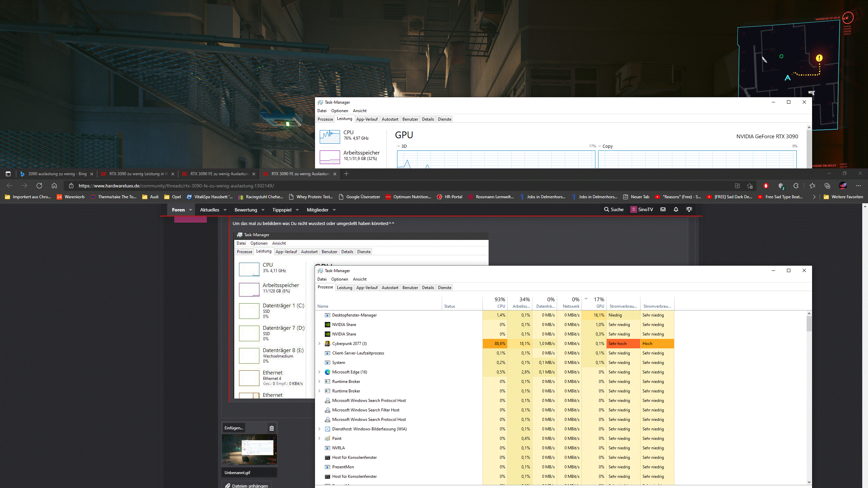868x488 pixels.
Task: Open the Extensions puzzle icon
Action: (796, 186)
